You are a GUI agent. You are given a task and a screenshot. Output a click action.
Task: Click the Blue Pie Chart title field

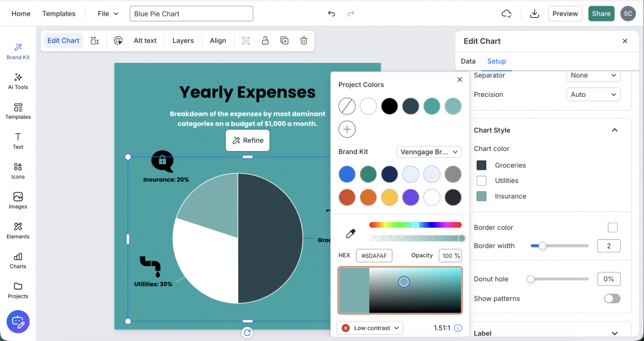(191, 14)
